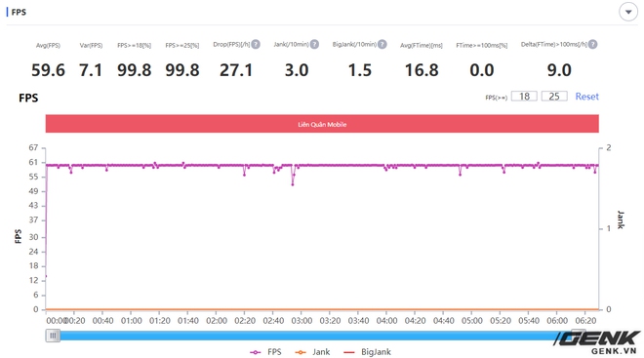644x358 pixels.
Task: Click the Jank right axis title
Action: point(621,219)
